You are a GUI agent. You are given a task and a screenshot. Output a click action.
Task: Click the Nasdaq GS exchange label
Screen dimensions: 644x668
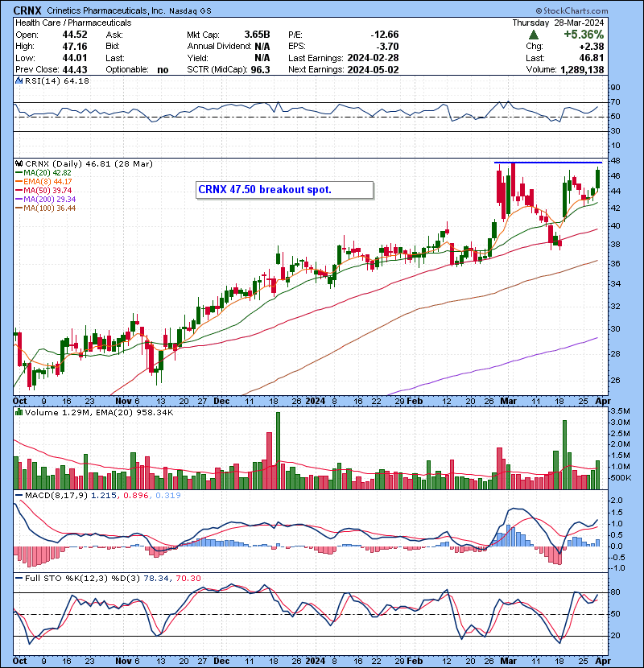(x=190, y=11)
